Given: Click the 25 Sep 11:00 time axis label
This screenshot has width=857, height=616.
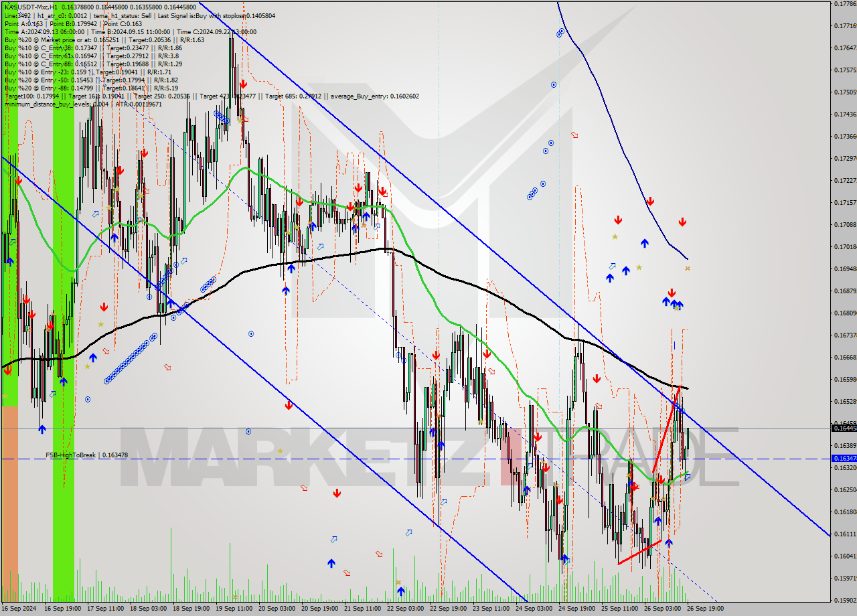Looking at the screenshot, I should tap(619, 609).
